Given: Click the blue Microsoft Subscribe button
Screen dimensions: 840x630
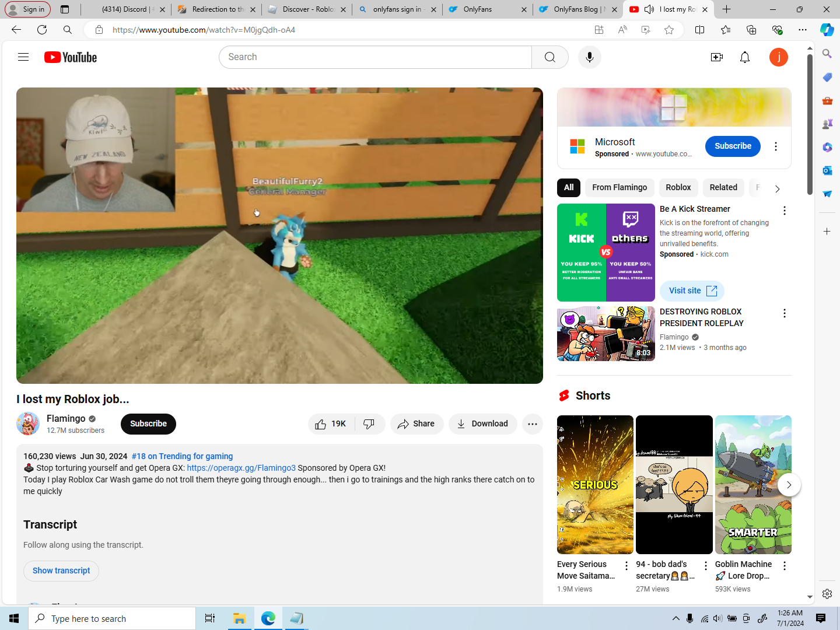Looking at the screenshot, I should [733, 146].
